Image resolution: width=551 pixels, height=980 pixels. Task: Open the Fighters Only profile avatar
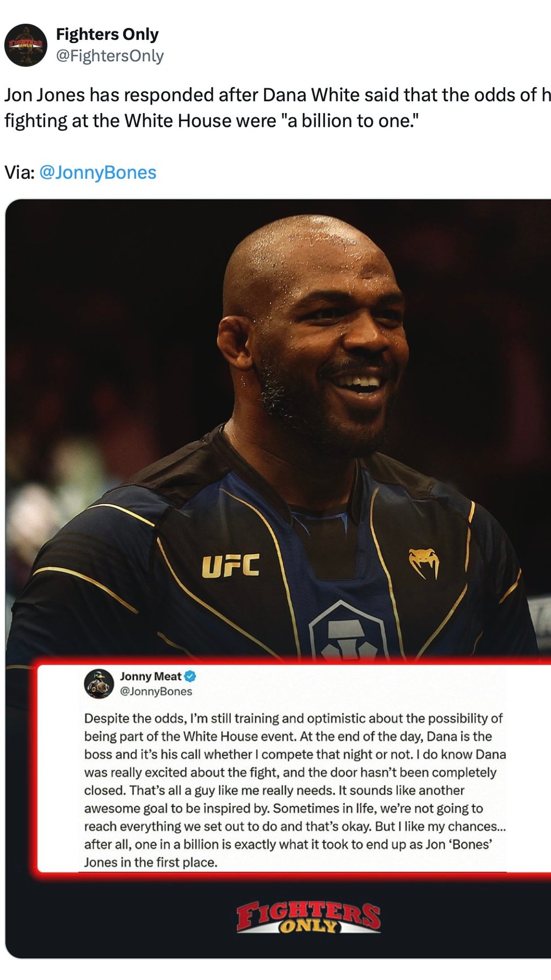tap(25, 45)
